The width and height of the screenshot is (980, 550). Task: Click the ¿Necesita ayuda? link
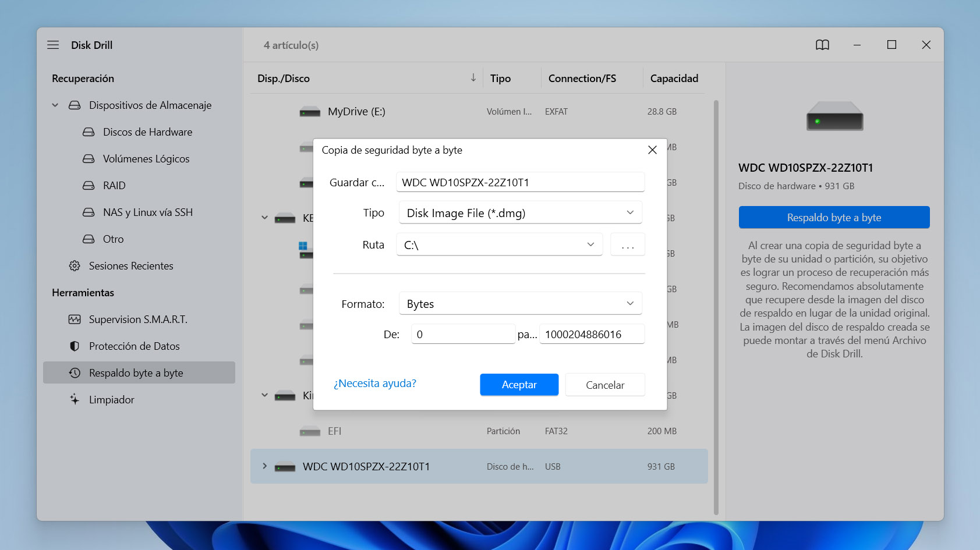[x=375, y=384]
